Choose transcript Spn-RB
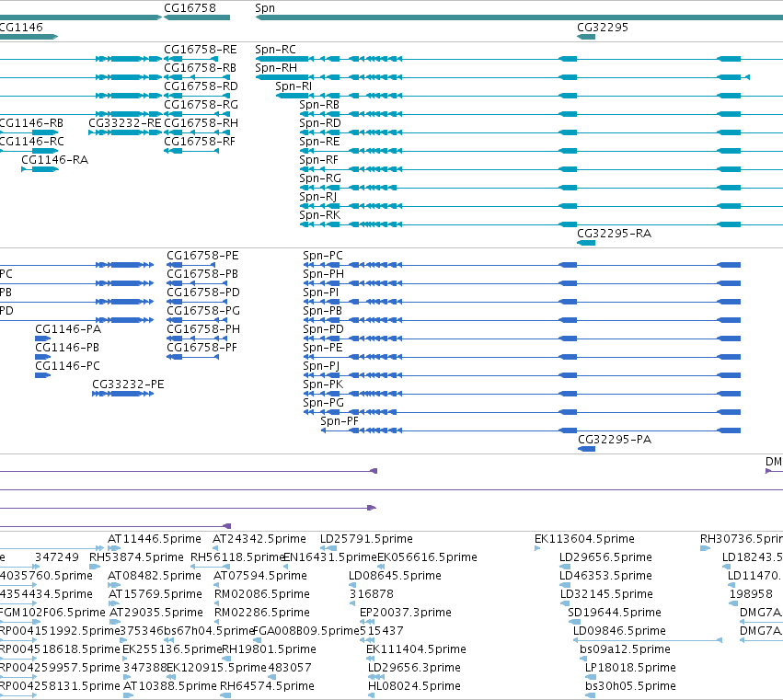This screenshot has height=700, width=783. pyautogui.click(x=319, y=105)
